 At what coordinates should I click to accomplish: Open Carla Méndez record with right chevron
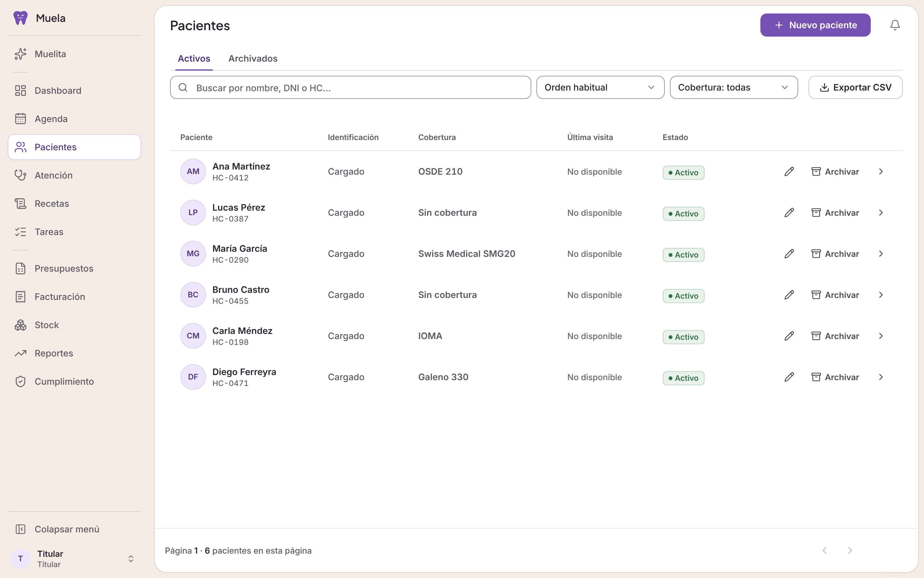tap(881, 336)
